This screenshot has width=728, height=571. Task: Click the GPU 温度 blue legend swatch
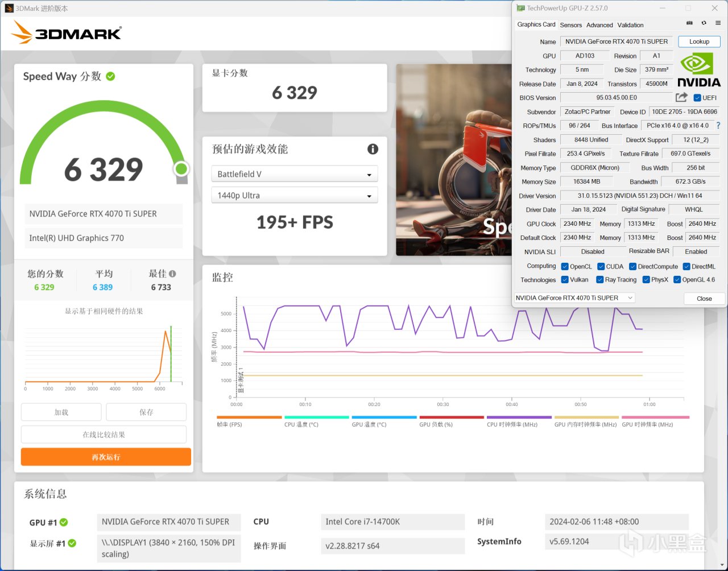pos(384,417)
